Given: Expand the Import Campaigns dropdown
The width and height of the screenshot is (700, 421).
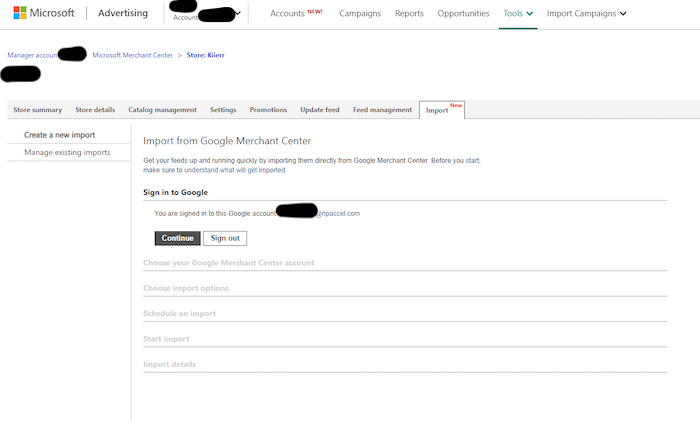Looking at the screenshot, I should pyautogui.click(x=586, y=13).
